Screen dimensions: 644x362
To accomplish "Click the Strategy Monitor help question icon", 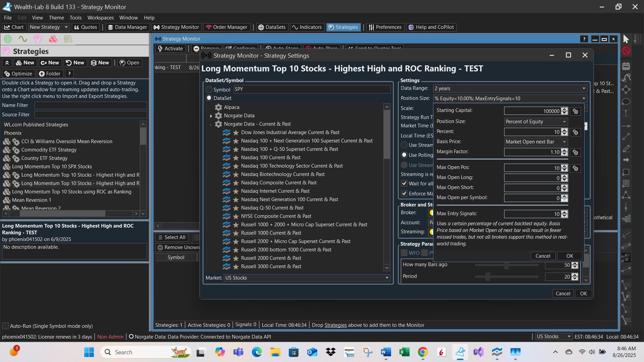I will tap(584, 39).
